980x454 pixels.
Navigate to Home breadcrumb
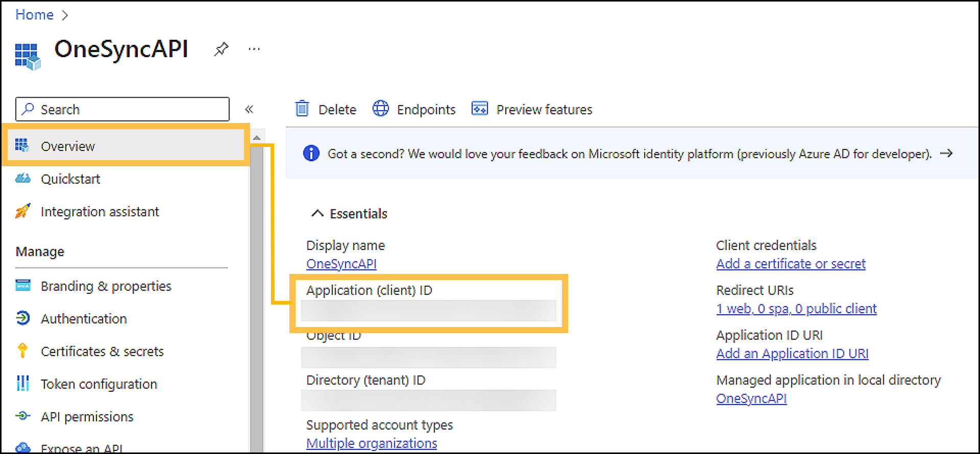34,15
